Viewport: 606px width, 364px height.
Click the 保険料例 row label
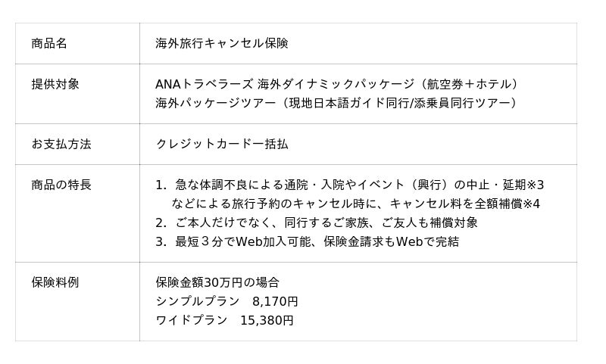pos(55,282)
